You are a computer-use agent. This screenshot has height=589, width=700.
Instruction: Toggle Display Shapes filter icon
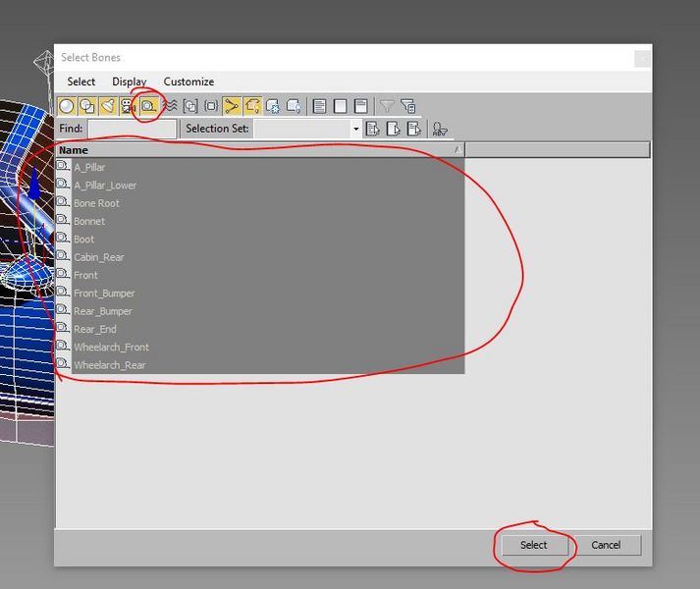[87, 106]
